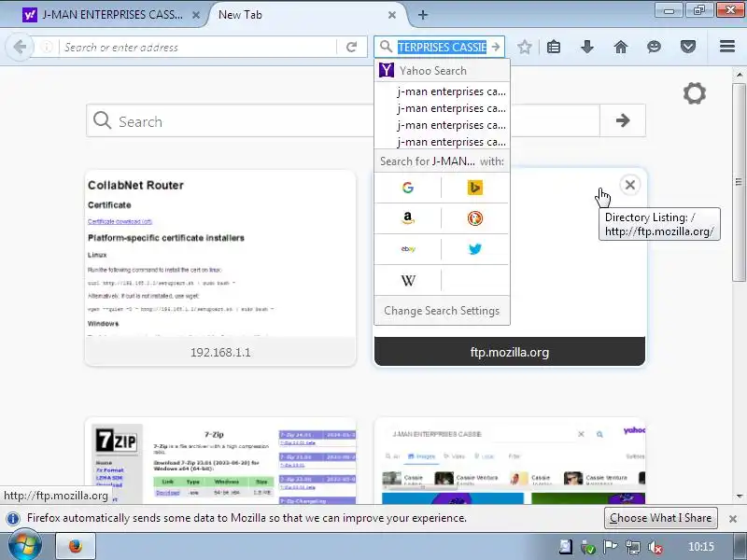The image size is (747, 560).
Task: Open the Downloads arrow icon
Action: (587, 47)
